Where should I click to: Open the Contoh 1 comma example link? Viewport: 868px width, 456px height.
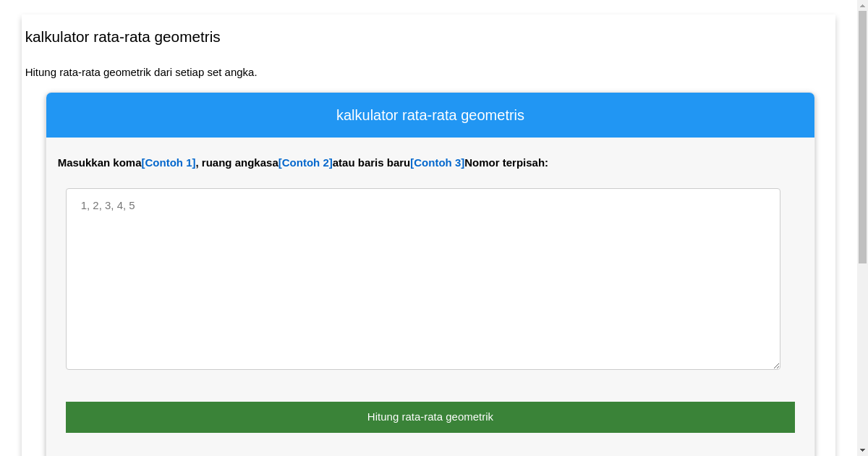(169, 163)
